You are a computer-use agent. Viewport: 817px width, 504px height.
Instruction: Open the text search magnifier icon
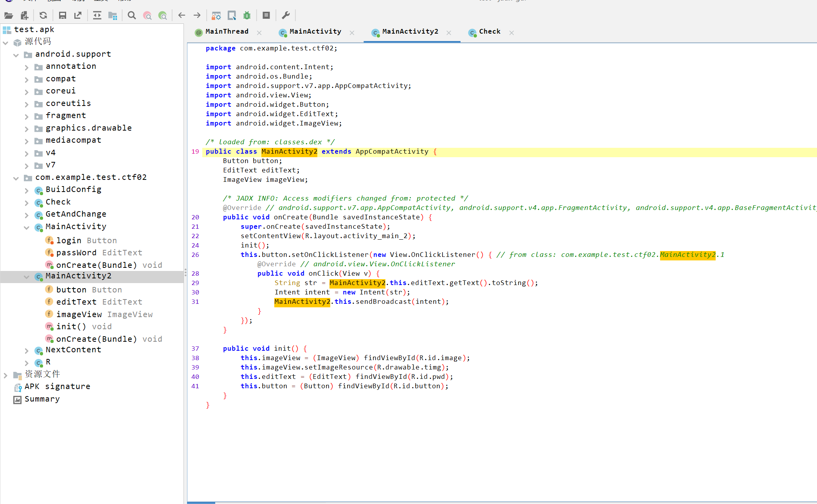pos(132,16)
